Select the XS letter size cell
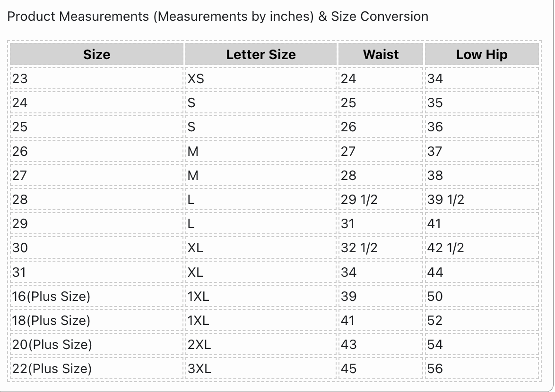The height and width of the screenshot is (392, 555). (261, 78)
